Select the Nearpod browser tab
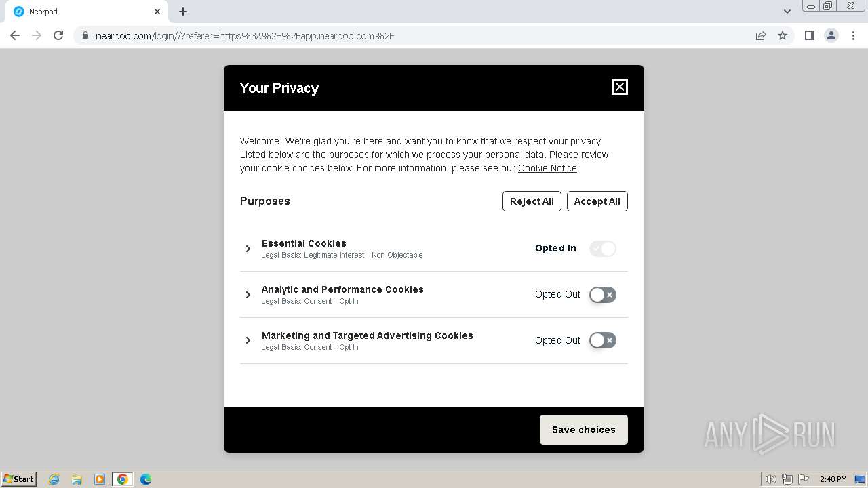The width and height of the screenshot is (868, 488). point(81,12)
